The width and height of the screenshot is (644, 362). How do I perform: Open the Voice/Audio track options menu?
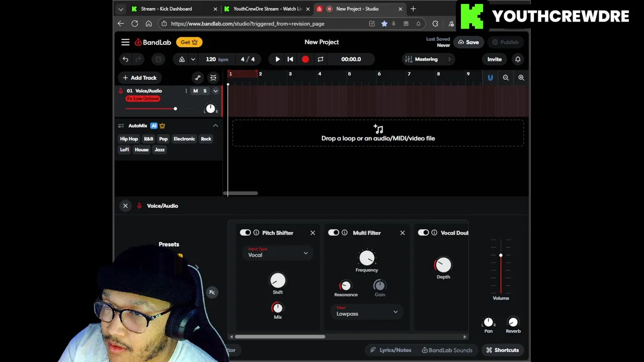(x=186, y=91)
